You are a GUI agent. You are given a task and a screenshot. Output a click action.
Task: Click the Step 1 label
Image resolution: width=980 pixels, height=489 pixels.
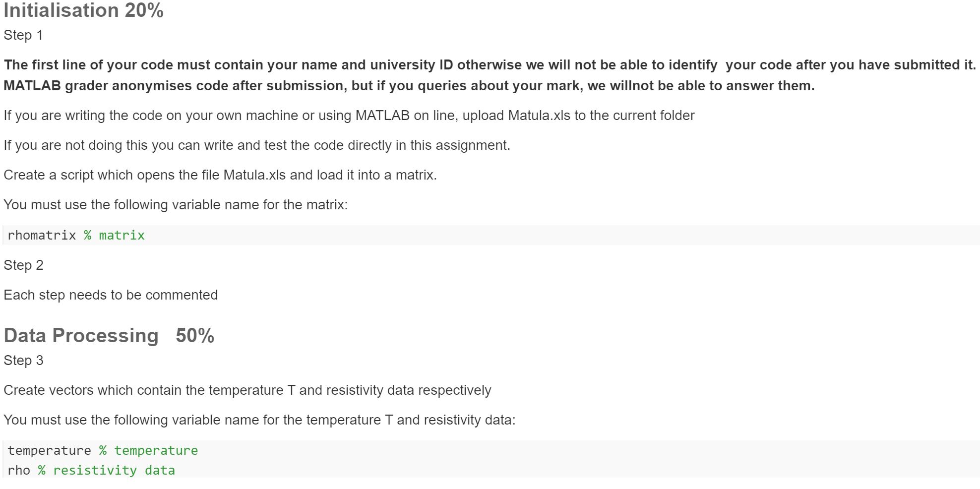click(x=23, y=35)
